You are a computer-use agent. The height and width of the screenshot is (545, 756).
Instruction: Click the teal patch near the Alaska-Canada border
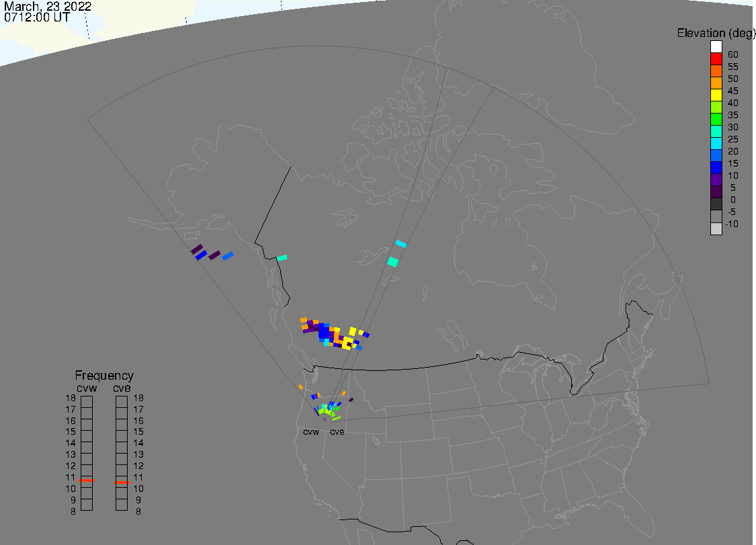[x=282, y=257]
